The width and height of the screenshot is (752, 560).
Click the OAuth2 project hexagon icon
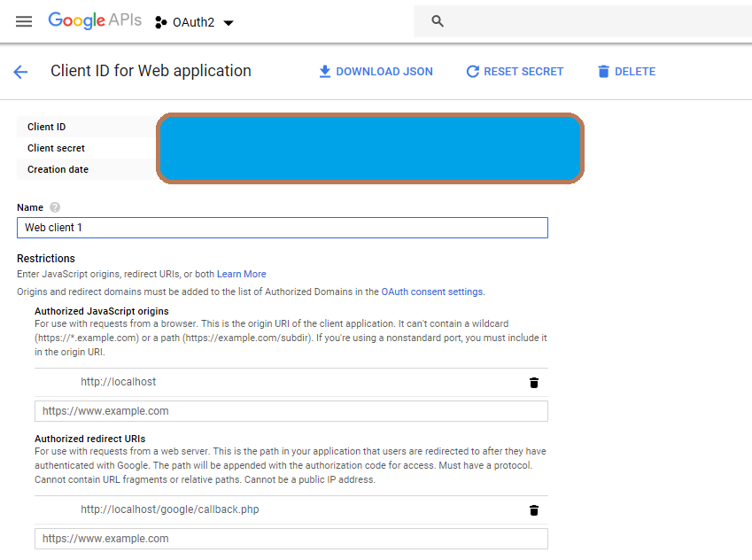coord(160,22)
